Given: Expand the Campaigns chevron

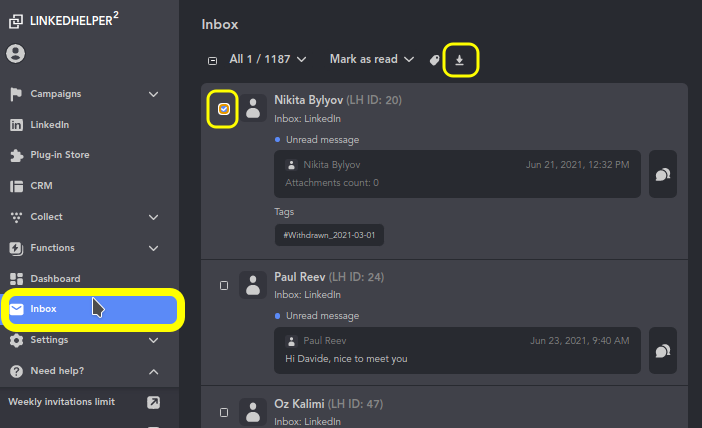Looking at the screenshot, I should point(154,94).
